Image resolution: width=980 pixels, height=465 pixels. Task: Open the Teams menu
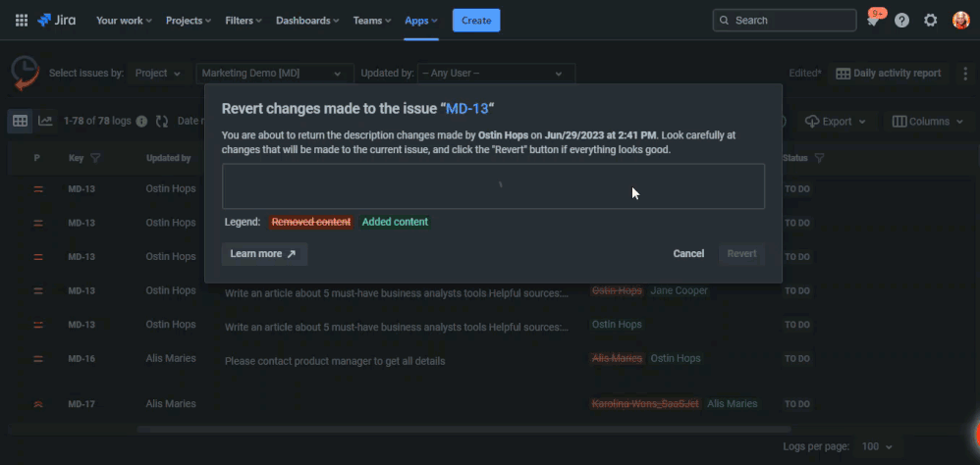point(372,21)
